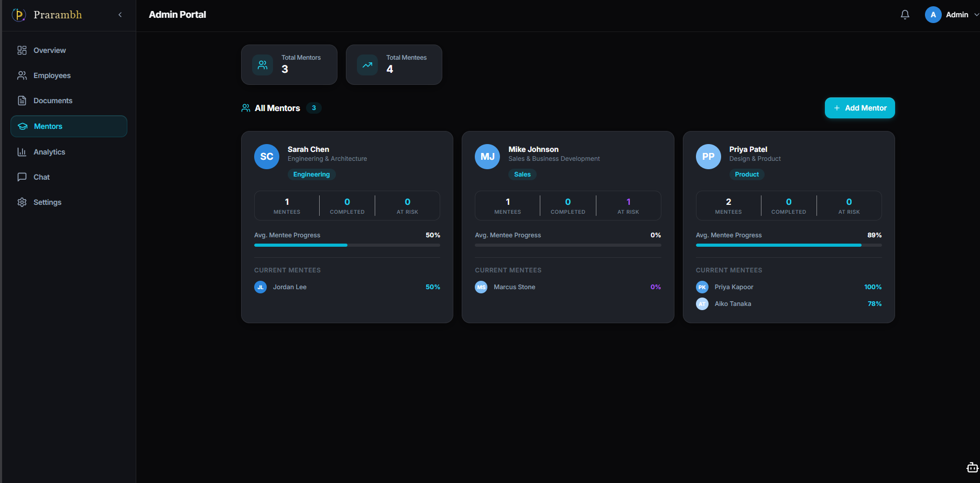Click the Total Mentors stat card
980x483 pixels.
pyautogui.click(x=289, y=64)
